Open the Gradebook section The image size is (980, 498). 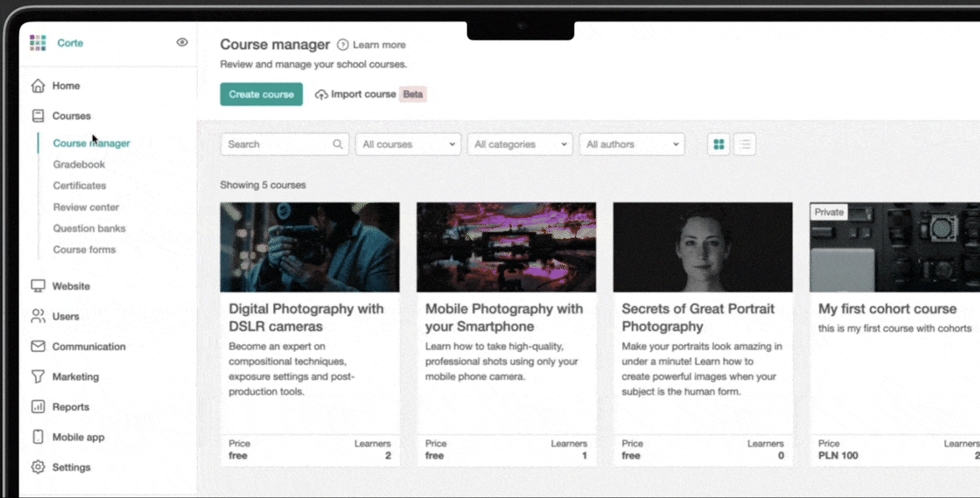click(79, 164)
